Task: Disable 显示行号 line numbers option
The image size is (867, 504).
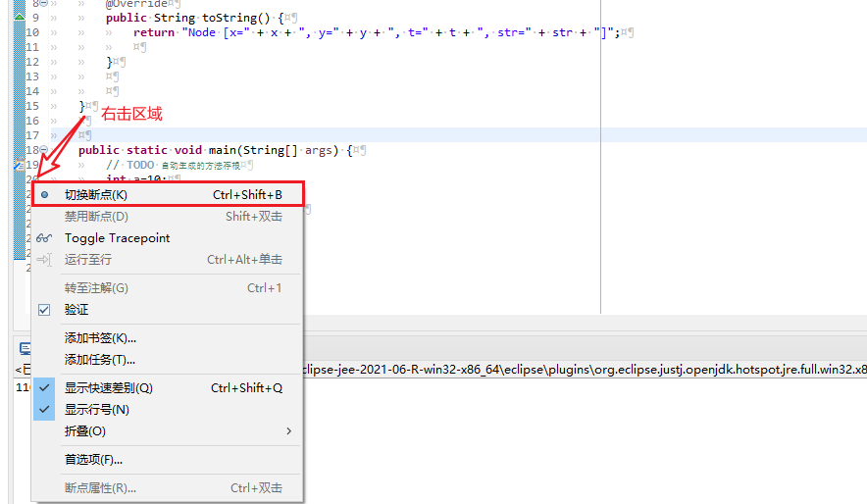Action: [x=96, y=410]
